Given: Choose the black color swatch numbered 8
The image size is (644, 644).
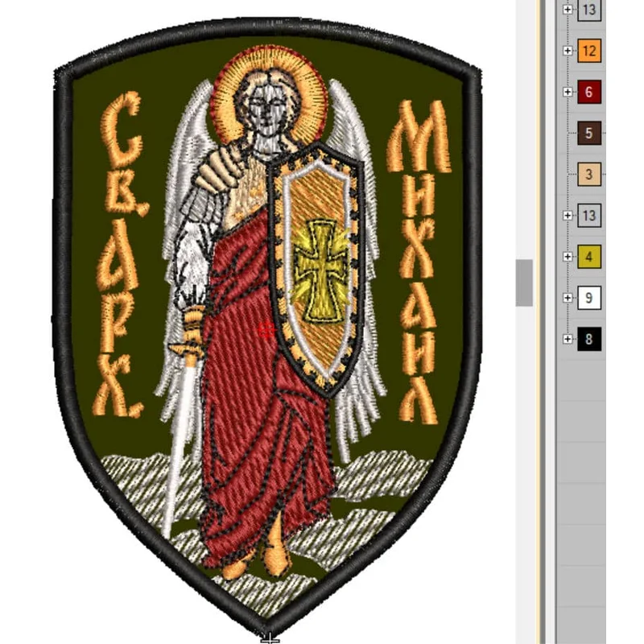Looking at the screenshot, I should 589,339.
